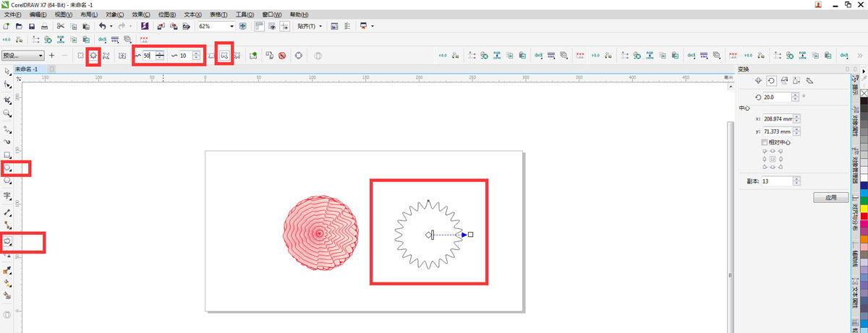This screenshot has height=333, width=868.
Task: Switch to the 未命名-1 document tab
Action: point(30,69)
